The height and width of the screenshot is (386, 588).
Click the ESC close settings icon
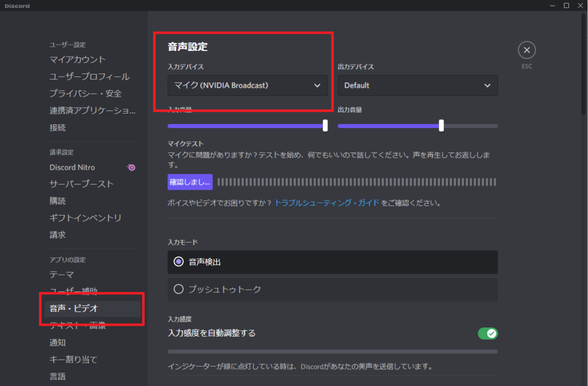[527, 50]
